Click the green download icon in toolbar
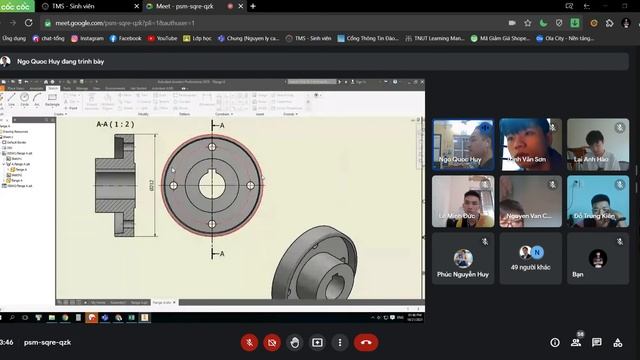 pos(575,23)
